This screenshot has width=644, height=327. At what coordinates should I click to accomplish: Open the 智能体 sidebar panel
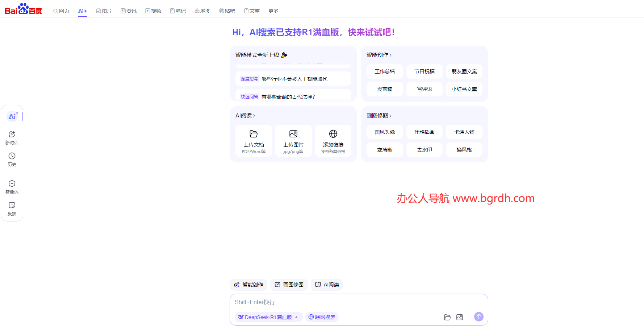[12, 187]
